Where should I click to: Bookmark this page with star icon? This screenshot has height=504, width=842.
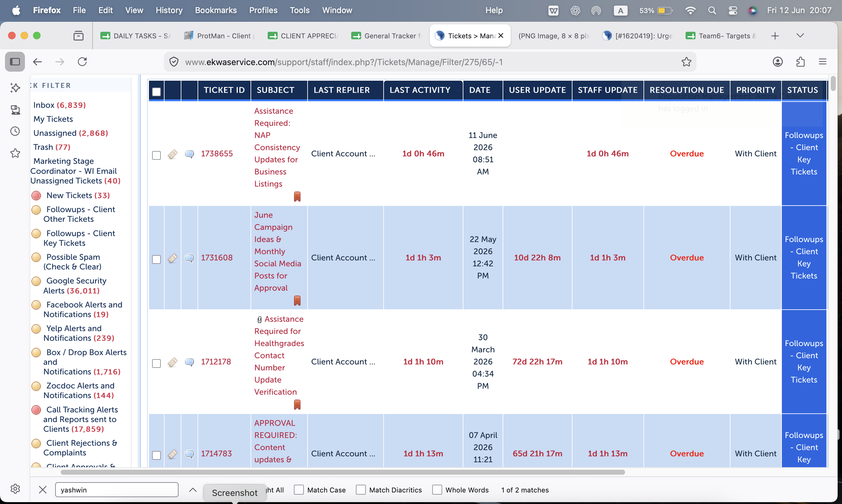click(x=686, y=62)
